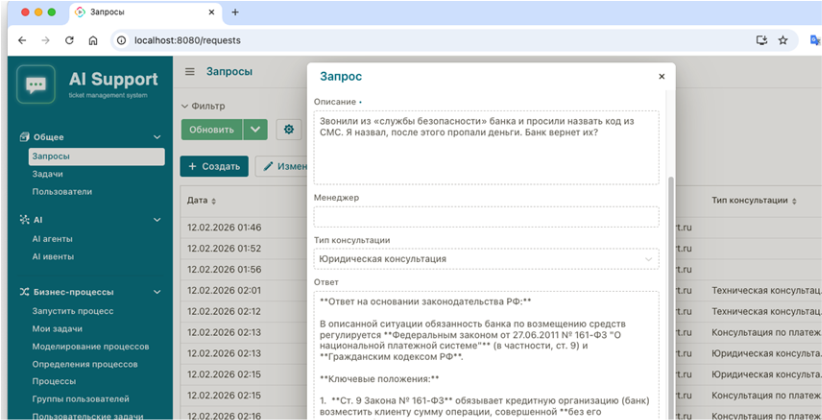Viewport: 822px width, 420px height.
Task: Click the Обновить button
Action: click(x=211, y=129)
